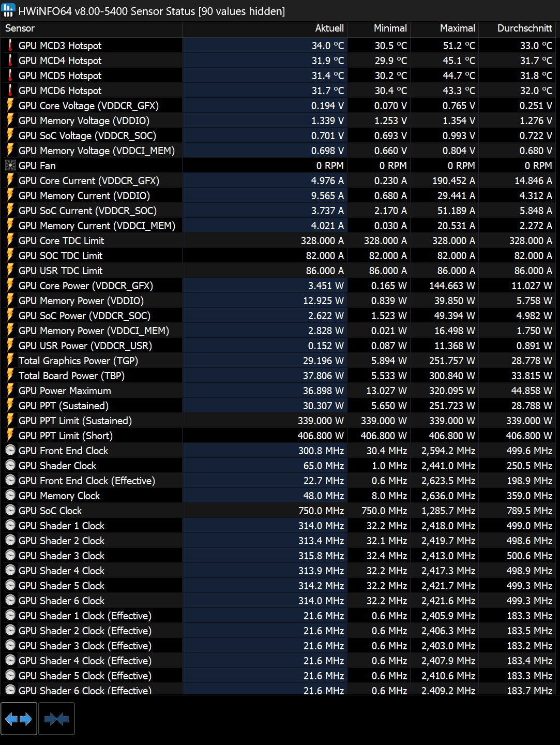Click clock icon beside GPU Front End Clock
560x745 pixels.
point(10,451)
